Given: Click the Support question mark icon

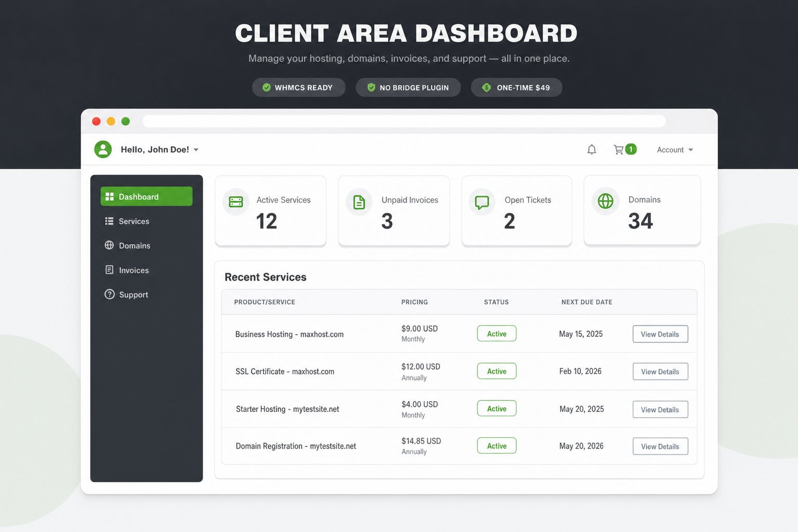Looking at the screenshot, I should click(x=109, y=294).
